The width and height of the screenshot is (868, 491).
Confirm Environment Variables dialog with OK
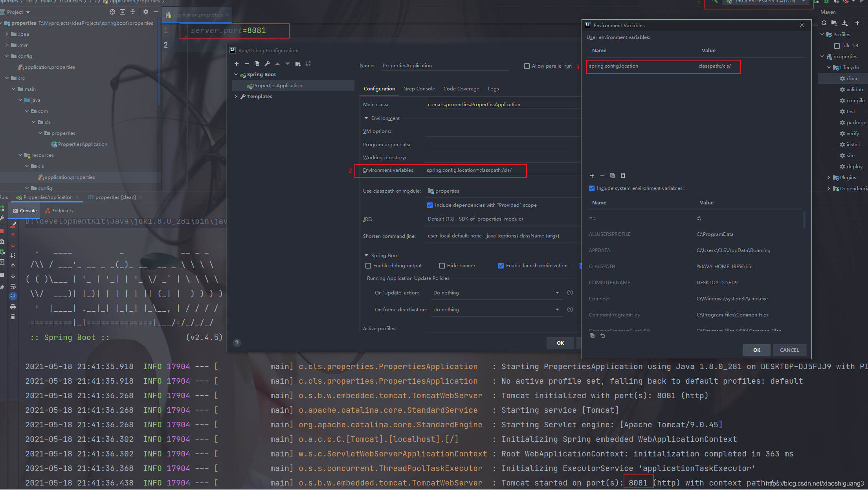point(756,350)
